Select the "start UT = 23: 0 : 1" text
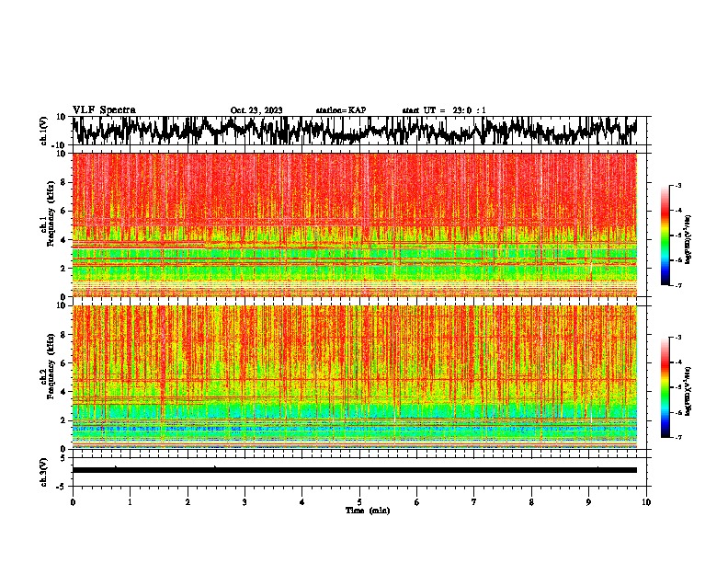The width and height of the screenshot is (728, 563). (x=444, y=110)
